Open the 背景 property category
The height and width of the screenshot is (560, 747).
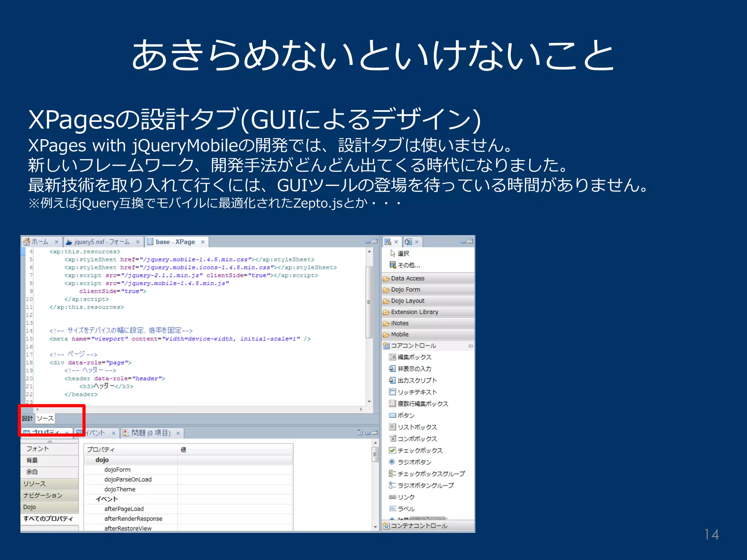click(50, 460)
